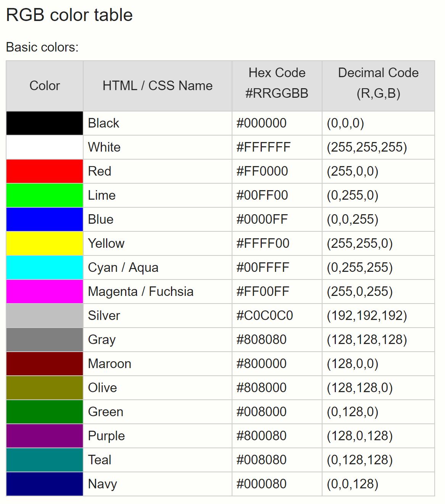Click the magenta fuchsia swatch

pos(45,292)
